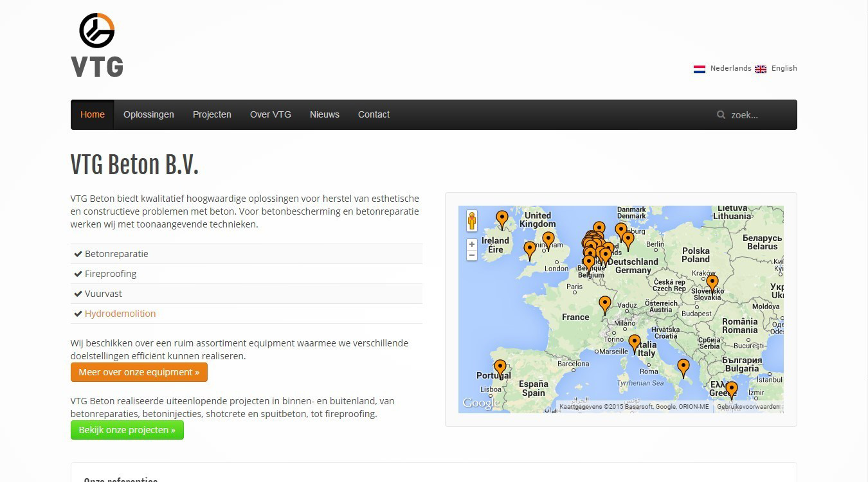
Task: Click the map marker in southern Italy
Action: [683, 369]
